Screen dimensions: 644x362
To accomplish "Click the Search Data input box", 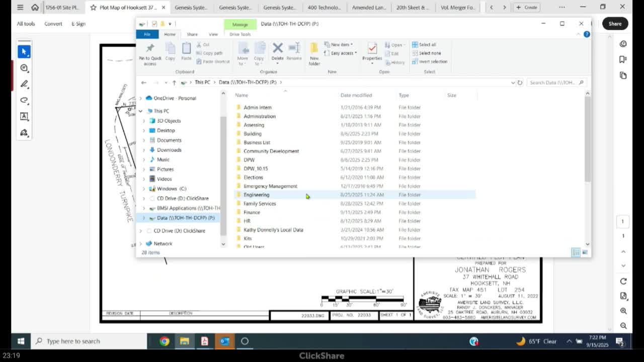I will coord(552,82).
